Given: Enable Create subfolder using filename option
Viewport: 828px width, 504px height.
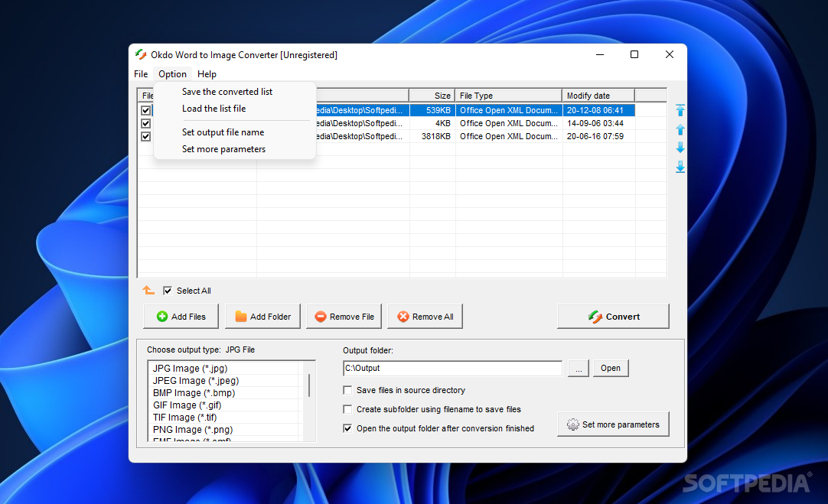Looking at the screenshot, I should point(347,409).
